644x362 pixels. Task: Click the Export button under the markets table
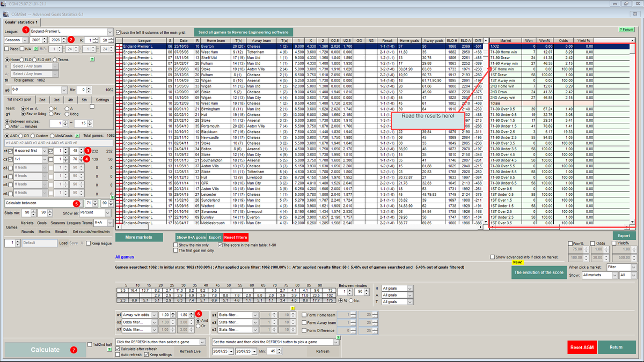coord(624,235)
